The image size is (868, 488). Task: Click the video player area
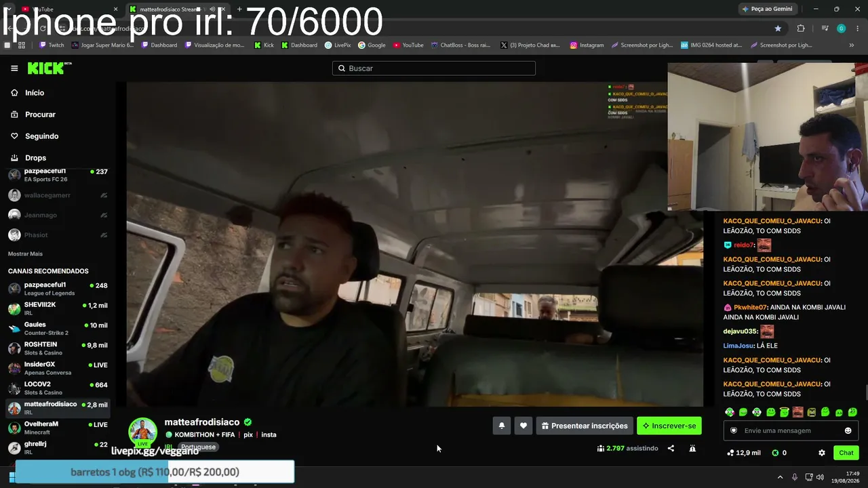[415, 244]
